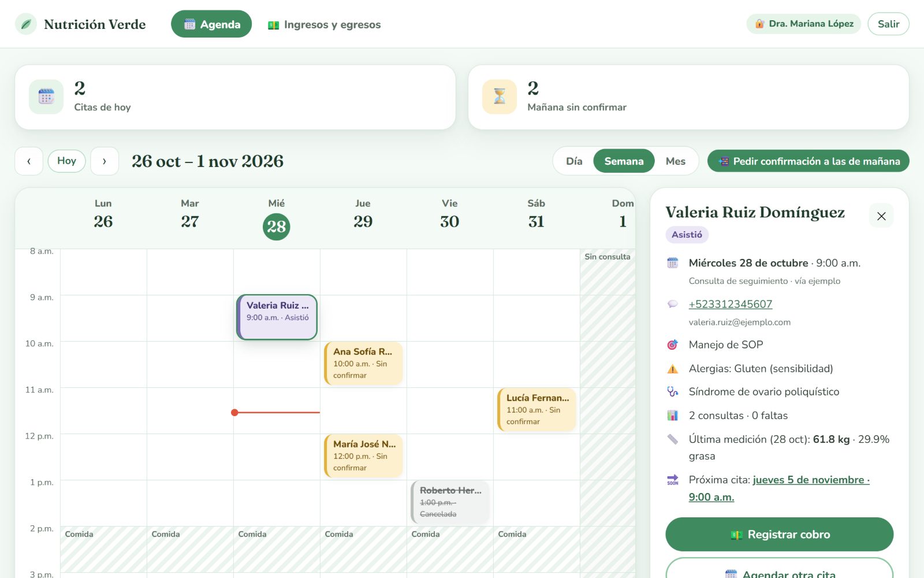The height and width of the screenshot is (578, 924).
Task: Open the Dra. Mariana López profile chip
Action: (x=804, y=24)
